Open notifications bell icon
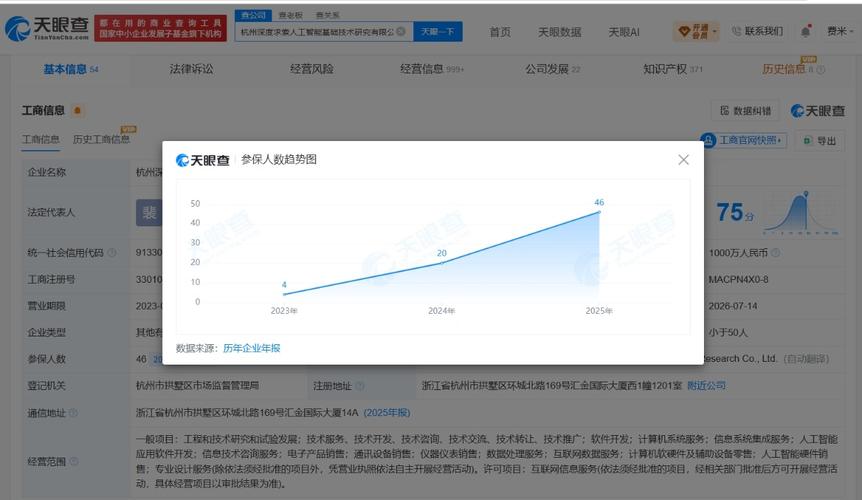The height and width of the screenshot is (500, 862). [x=805, y=31]
